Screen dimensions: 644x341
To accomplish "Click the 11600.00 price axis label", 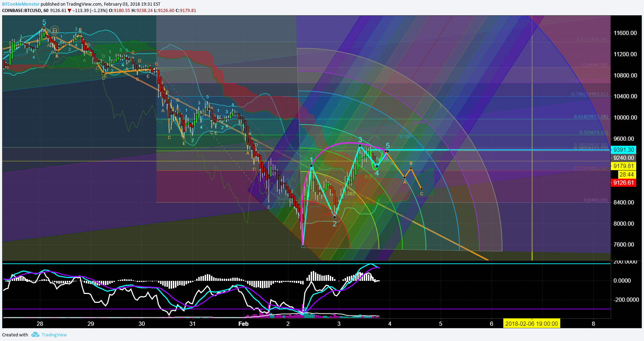I will pos(625,33).
